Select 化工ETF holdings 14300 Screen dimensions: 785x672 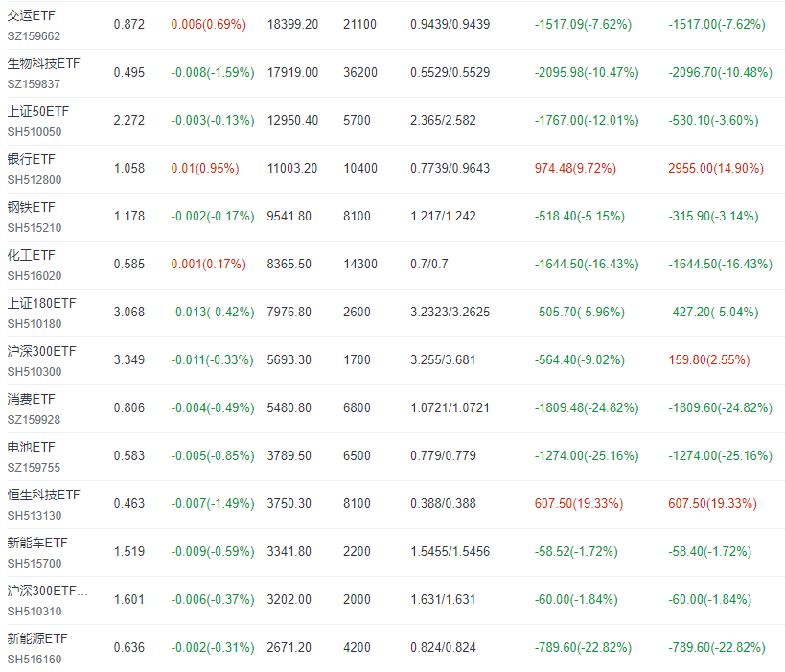pos(360,265)
